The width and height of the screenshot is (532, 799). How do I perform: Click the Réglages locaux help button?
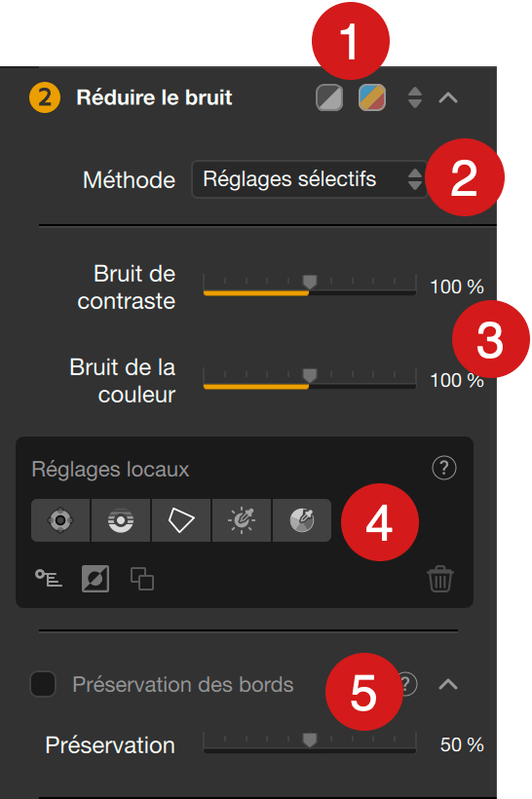[x=444, y=468]
